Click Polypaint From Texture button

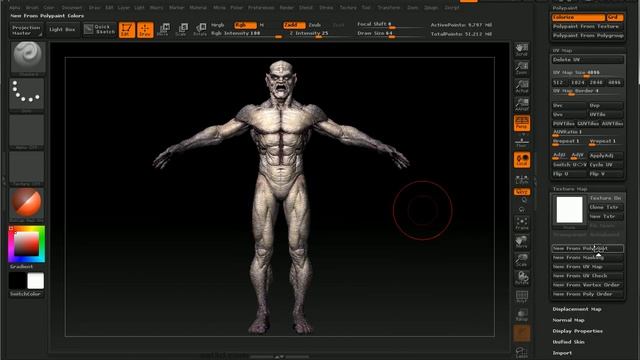(588, 27)
